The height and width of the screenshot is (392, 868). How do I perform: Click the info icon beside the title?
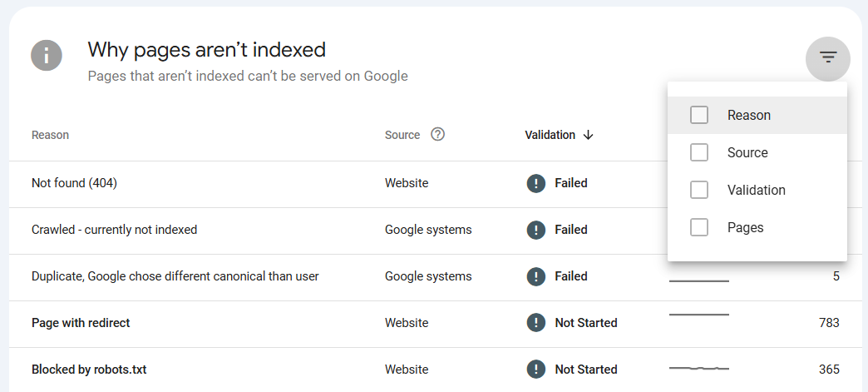pyautogui.click(x=47, y=57)
